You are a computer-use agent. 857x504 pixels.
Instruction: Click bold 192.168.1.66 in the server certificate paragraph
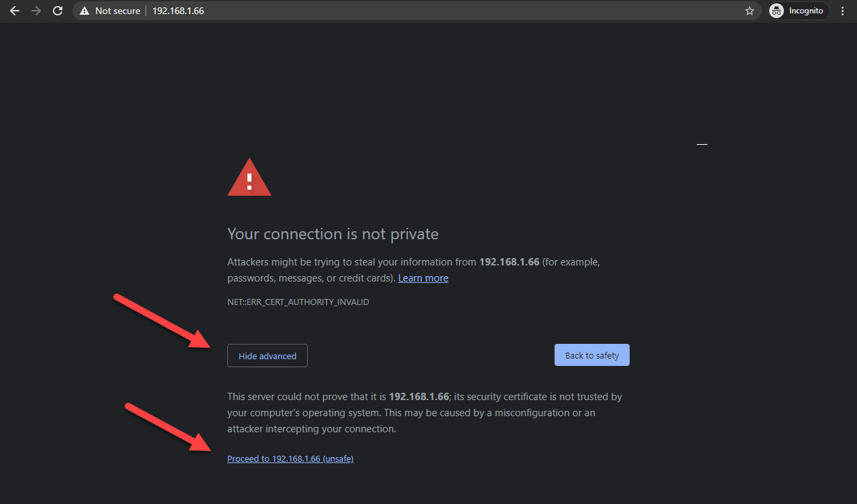pyautogui.click(x=419, y=397)
